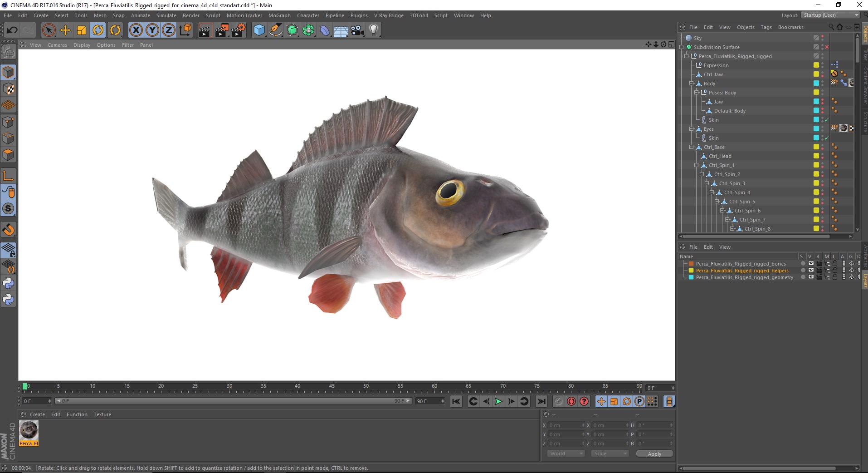Viewport: 868px width, 473px height.
Task: Open the World coordinate dropdown
Action: point(566,453)
